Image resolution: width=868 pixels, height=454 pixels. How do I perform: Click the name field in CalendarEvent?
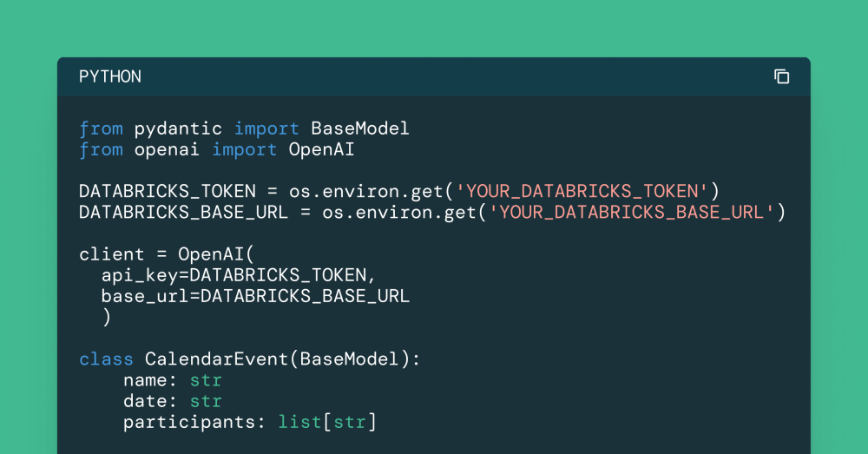point(145,380)
